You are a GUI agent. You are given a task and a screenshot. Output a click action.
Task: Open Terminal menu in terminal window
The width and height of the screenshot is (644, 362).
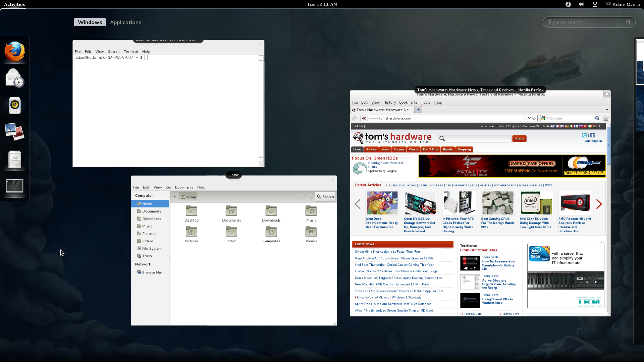coord(131,52)
